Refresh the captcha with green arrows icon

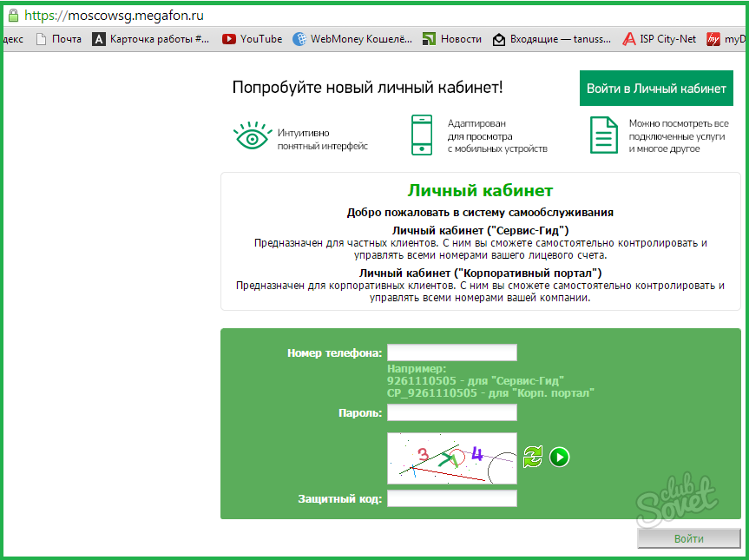pos(533,457)
